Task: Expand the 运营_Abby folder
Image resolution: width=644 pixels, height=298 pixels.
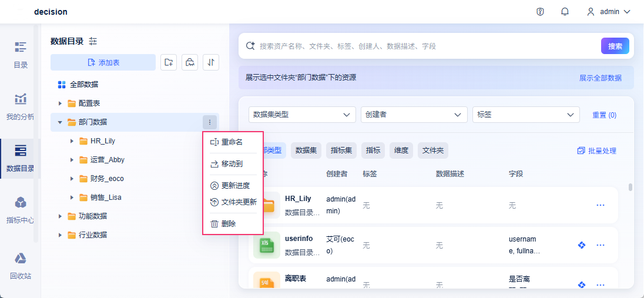Action: tap(72, 160)
